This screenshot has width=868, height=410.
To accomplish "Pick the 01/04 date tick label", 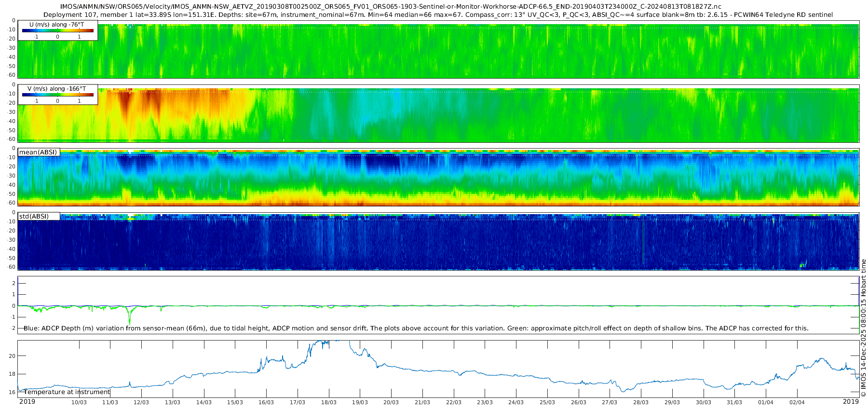I will [766, 402].
